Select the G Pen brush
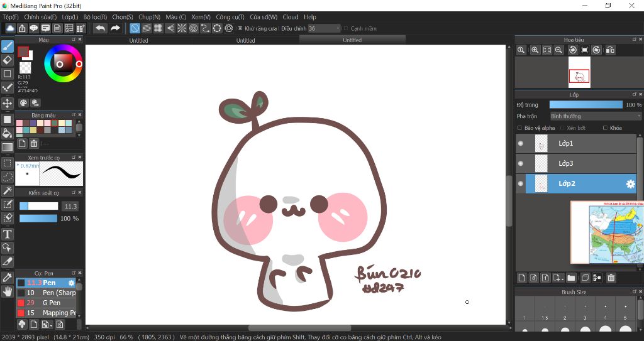 [x=47, y=303]
